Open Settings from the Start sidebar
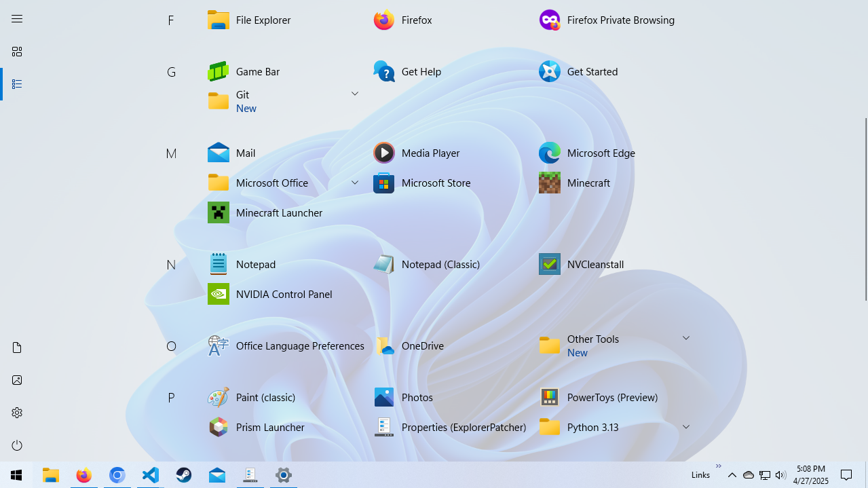The image size is (868, 488). pos(17,413)
